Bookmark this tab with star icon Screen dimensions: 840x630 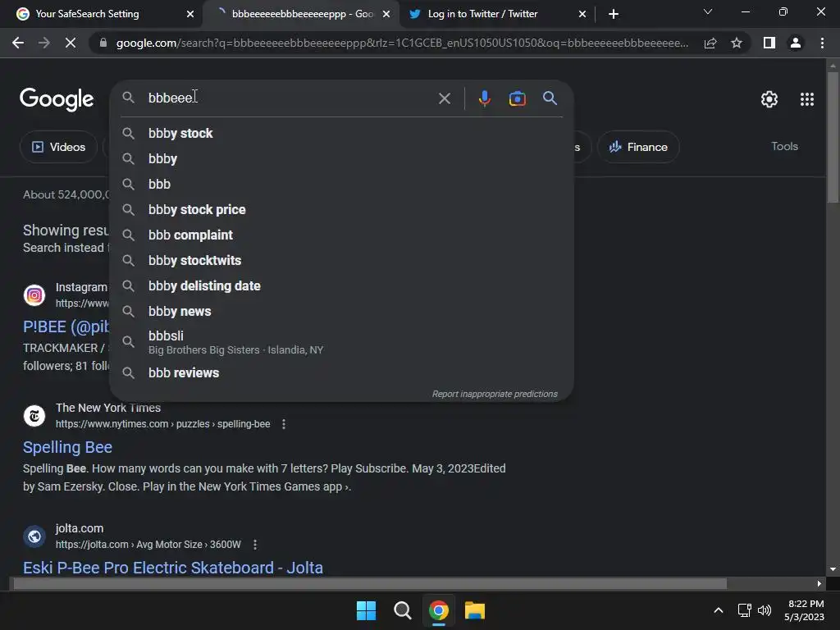737,43
